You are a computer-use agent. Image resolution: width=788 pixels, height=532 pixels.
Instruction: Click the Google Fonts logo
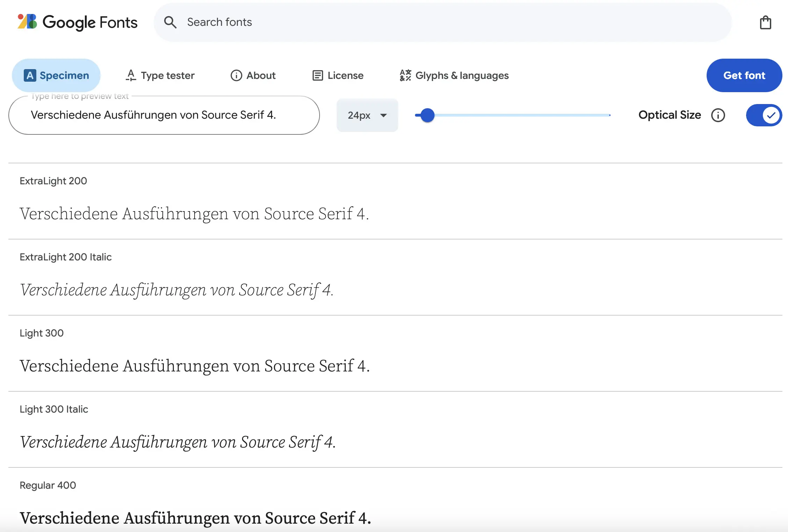[77, 22]
